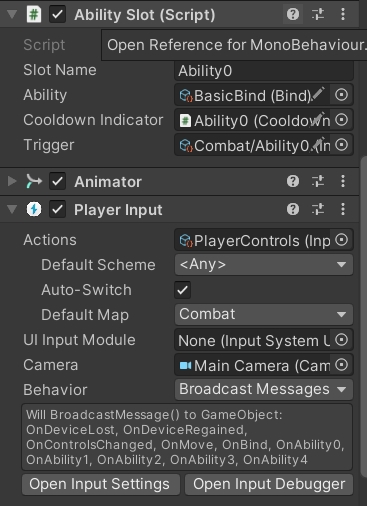Image resolution: width=367 pixels, height=506 pixels.
Task: Open the Default Map Combat dropdown
Action: pyautogui.click(x=264, y=314)
